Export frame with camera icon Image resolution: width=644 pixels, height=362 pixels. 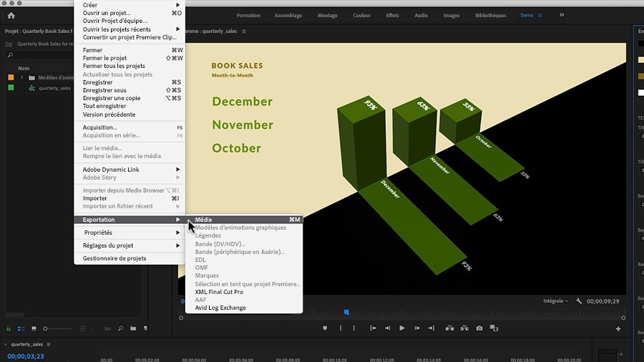coord(479,328)
